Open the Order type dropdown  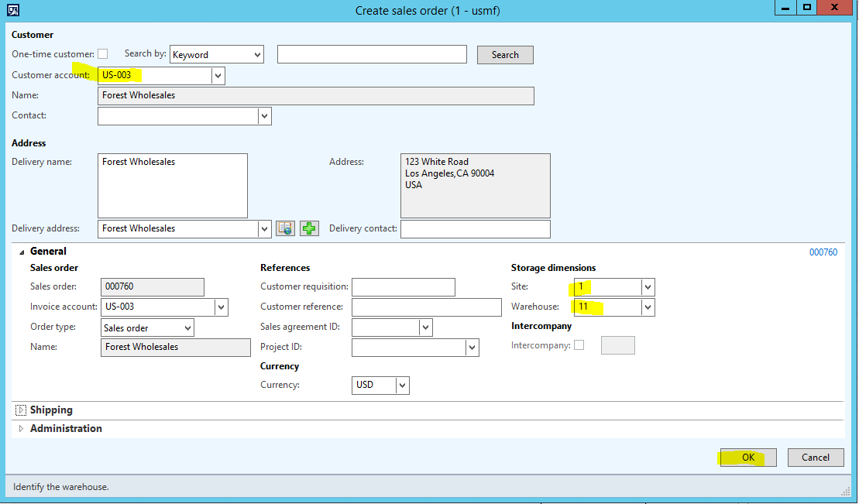click(x=187, y=327)
